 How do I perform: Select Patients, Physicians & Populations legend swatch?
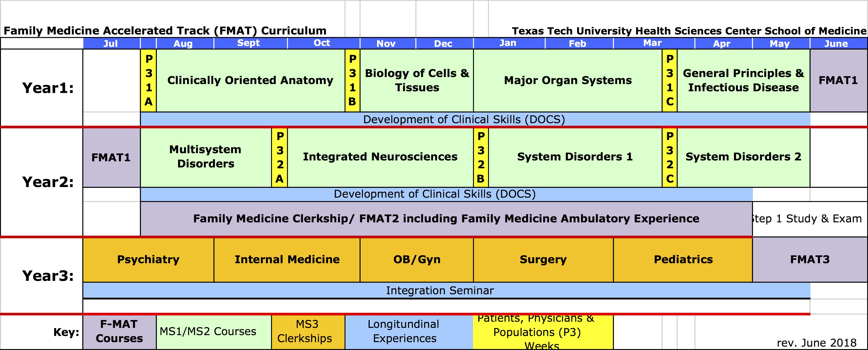click(543, 332)
